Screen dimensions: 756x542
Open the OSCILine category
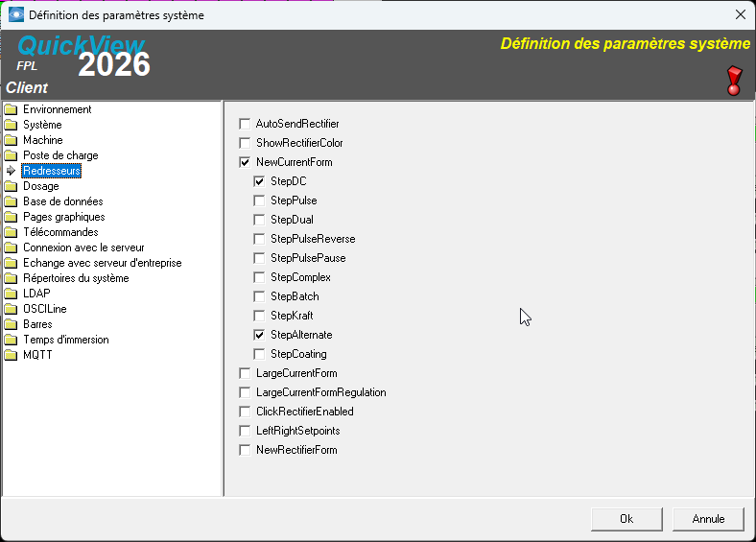[x=45, y=309]
